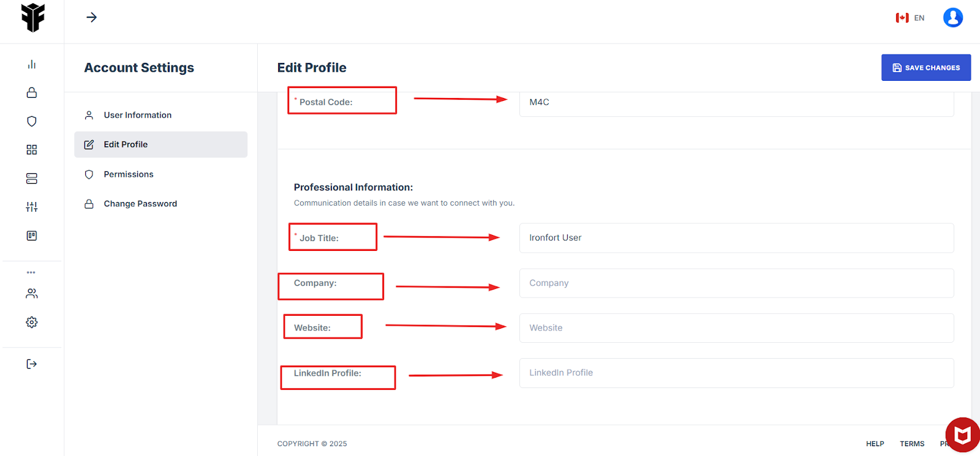Click the bar chart icon in sidebar
Viewport: 980px width, 456px height.
click(x=32, y=64)
